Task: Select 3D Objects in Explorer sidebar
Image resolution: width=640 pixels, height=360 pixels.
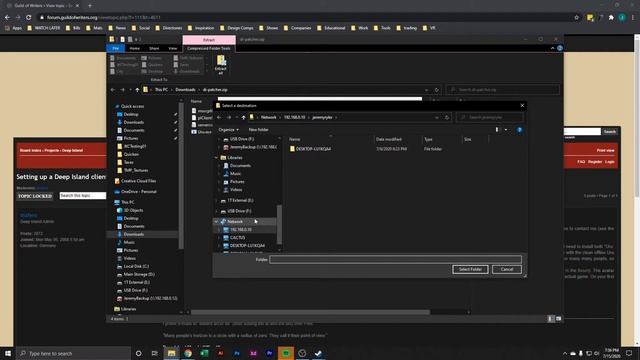Action: pos(133,210)
